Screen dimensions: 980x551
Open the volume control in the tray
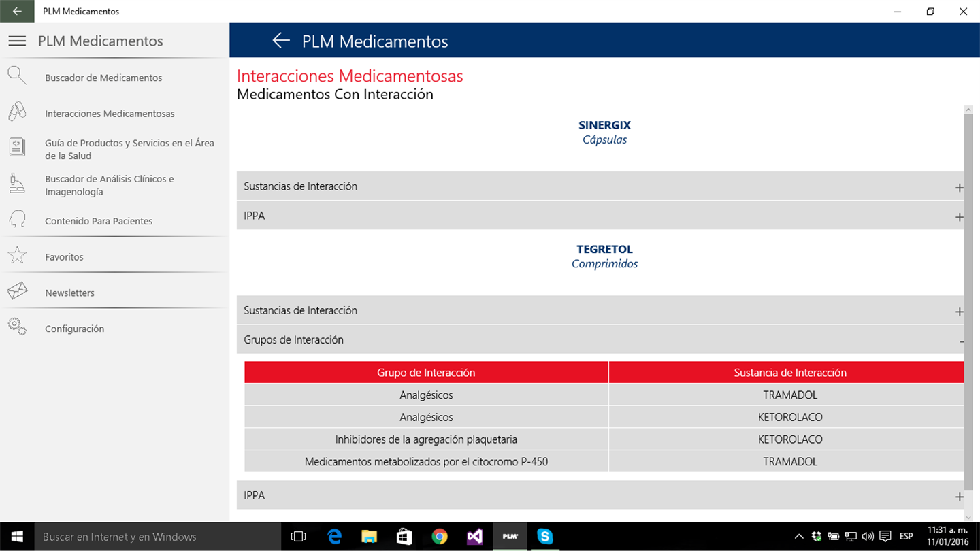click(868, 537)
